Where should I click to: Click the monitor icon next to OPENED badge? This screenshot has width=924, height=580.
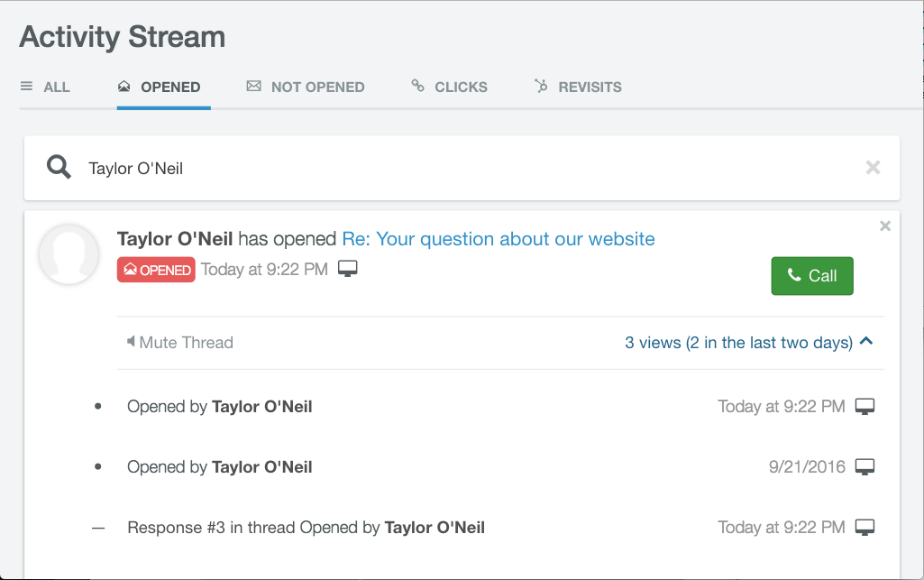(348, 268)
